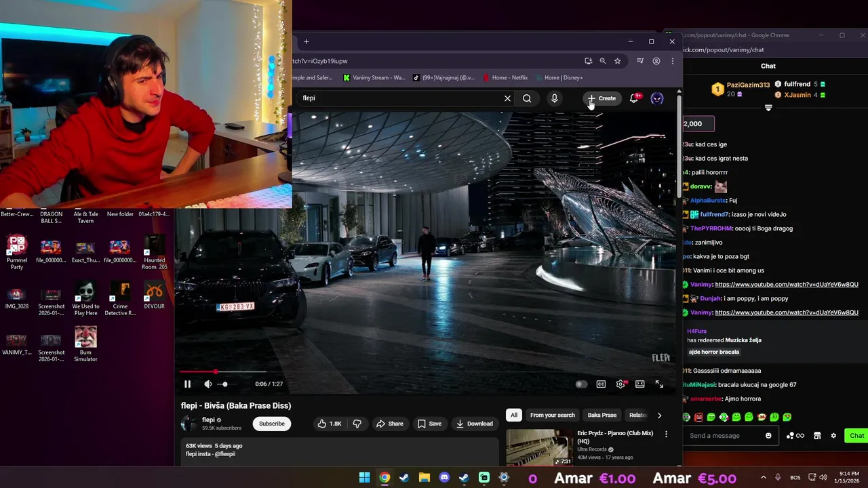This screenshot has width=868, height=488.
Task: Open the Home | Disney+ bookmark
Action: [559, 78]
